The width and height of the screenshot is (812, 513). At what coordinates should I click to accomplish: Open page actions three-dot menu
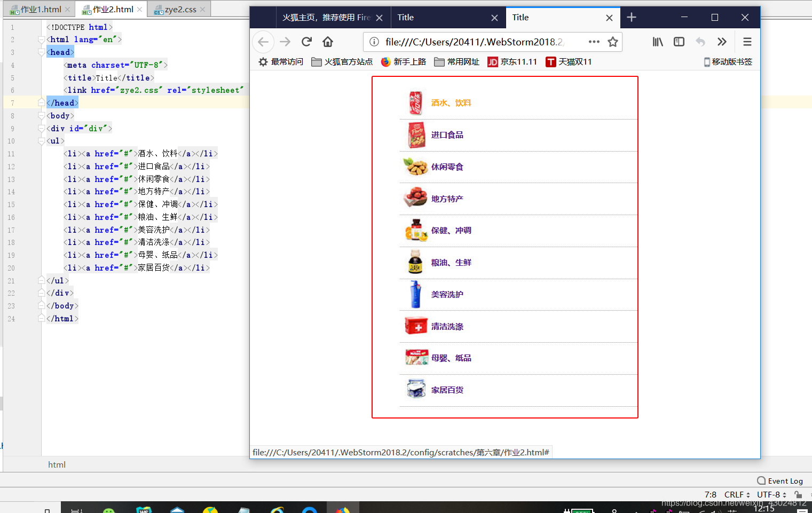point(594,42)
